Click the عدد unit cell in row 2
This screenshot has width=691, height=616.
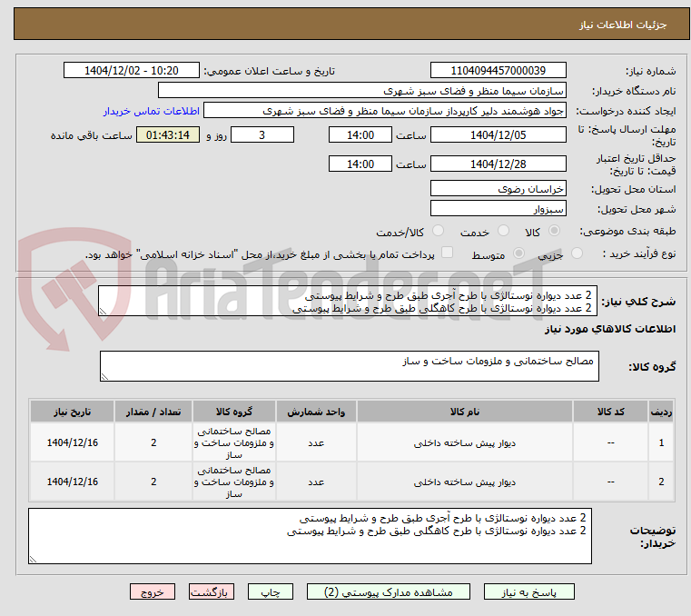point(316,482)
